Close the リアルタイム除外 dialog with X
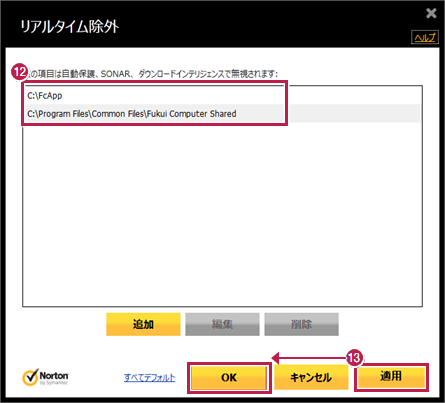445x403 pixels. point(431,13)
